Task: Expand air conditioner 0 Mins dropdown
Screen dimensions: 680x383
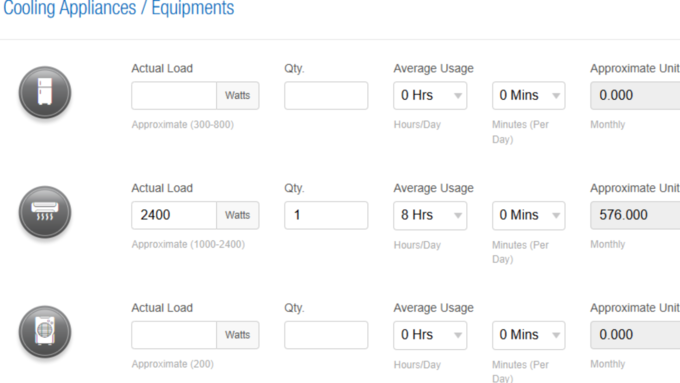Action: 528,215
